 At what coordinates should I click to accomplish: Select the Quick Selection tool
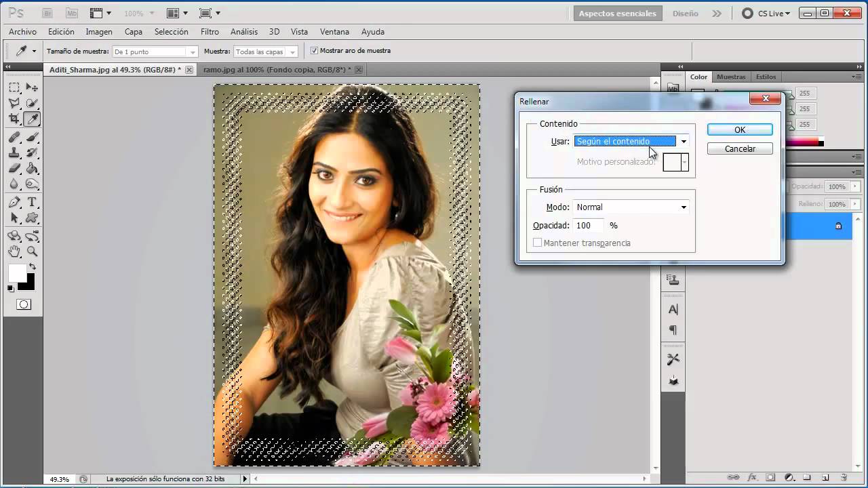tap(32, 103)
